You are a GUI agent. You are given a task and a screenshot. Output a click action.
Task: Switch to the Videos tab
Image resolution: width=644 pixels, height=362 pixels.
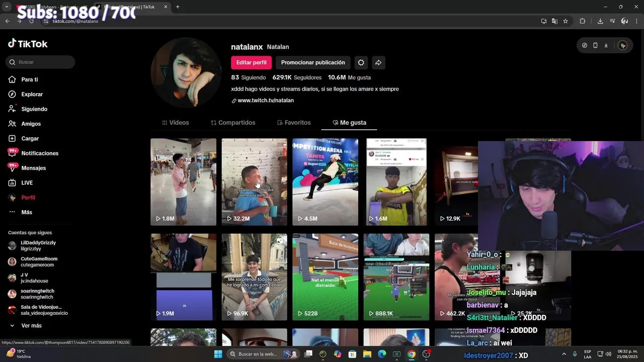click(x=175, y=123)
